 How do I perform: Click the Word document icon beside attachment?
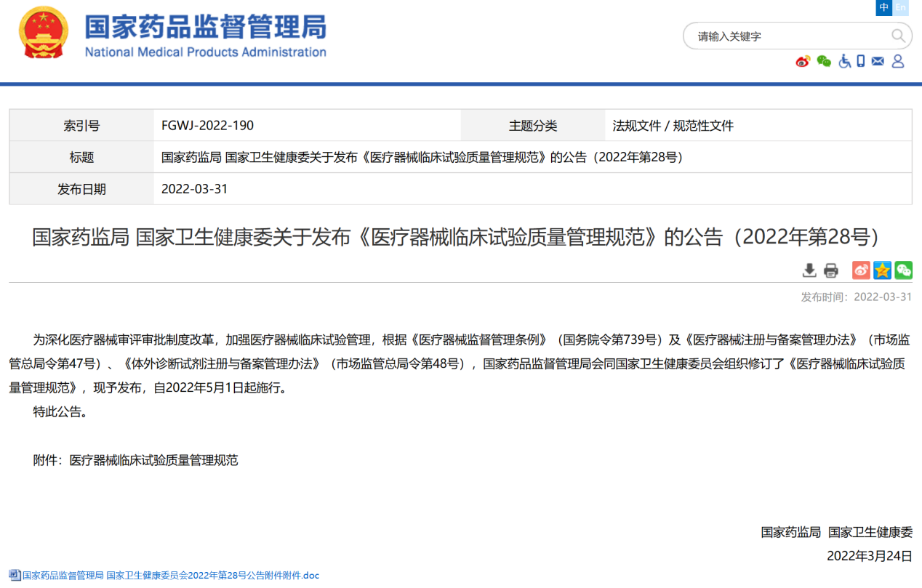[15, 575]
